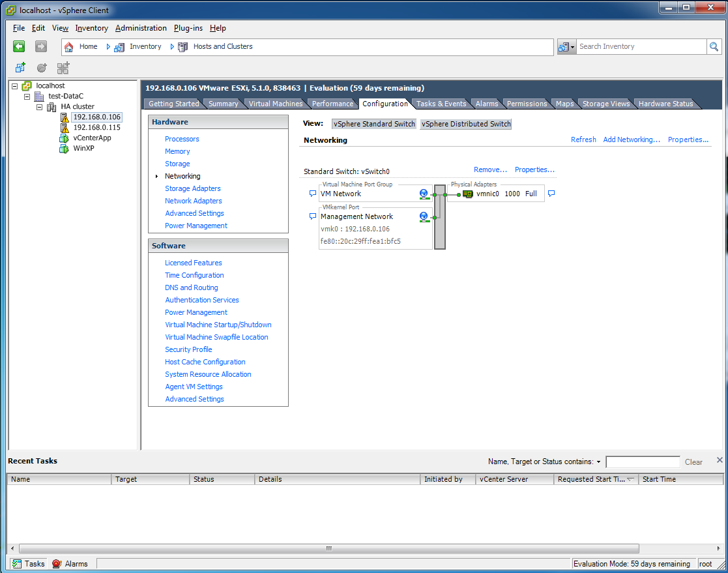Image resolution: width=728 pixels, height=573 pixels.
Task: Click the warning host icon for 192.168.0.106
Action: point(65,117)
